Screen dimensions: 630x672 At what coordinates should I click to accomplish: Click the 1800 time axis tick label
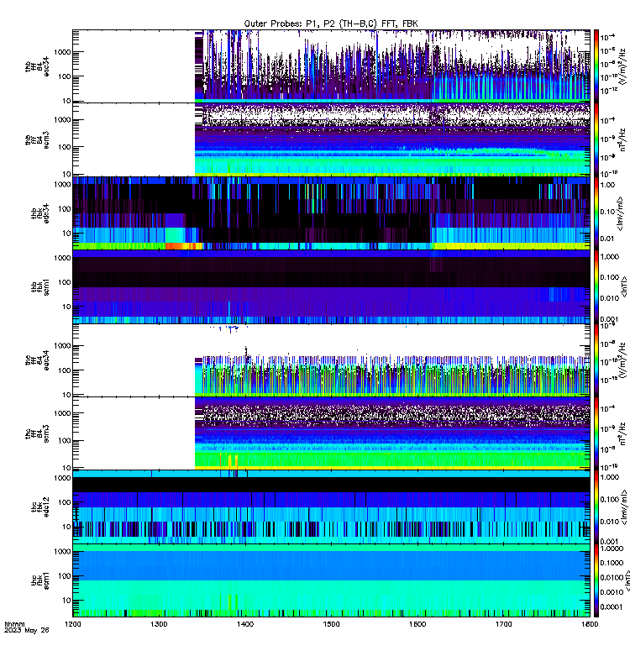coord(590,624)
